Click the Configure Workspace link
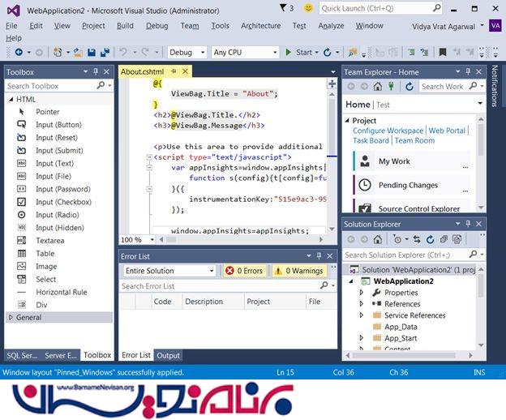The width and height of the screenshot is (506, 420). (x=388, y=131)
